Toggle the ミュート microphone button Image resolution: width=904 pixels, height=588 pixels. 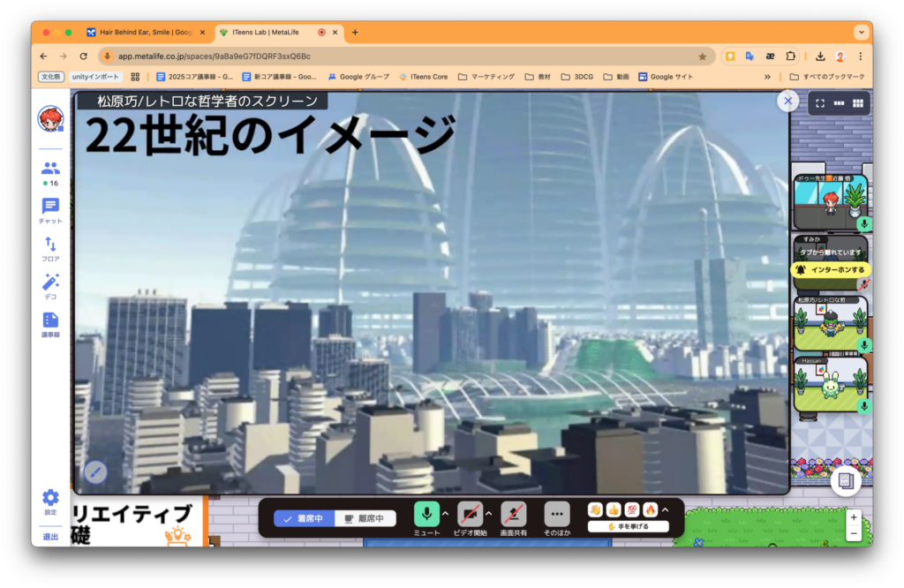point(426,514)
